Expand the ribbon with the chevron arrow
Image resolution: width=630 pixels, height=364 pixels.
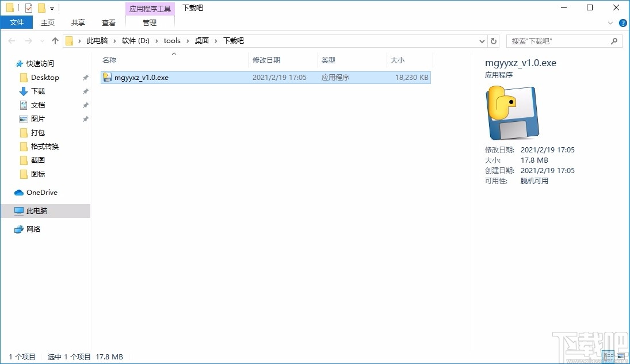610,22
